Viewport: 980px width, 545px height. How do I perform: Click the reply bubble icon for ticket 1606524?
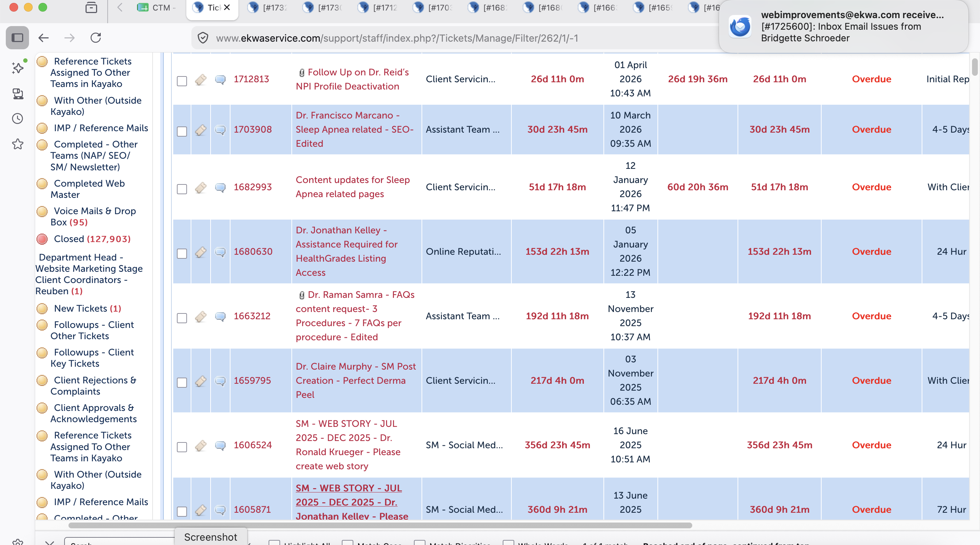[220, 445]
